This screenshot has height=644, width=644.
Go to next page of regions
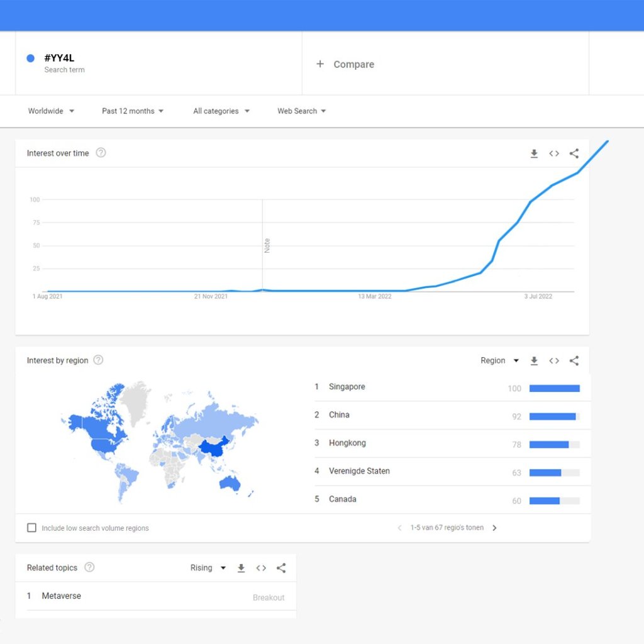pos(494,528)
